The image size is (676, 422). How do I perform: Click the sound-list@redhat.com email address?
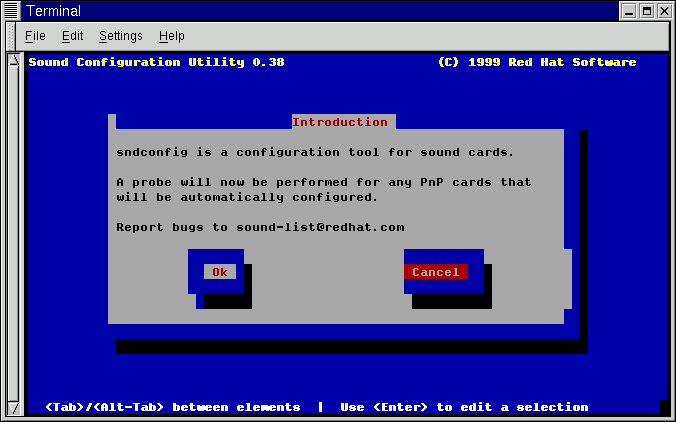pos(320,227)
